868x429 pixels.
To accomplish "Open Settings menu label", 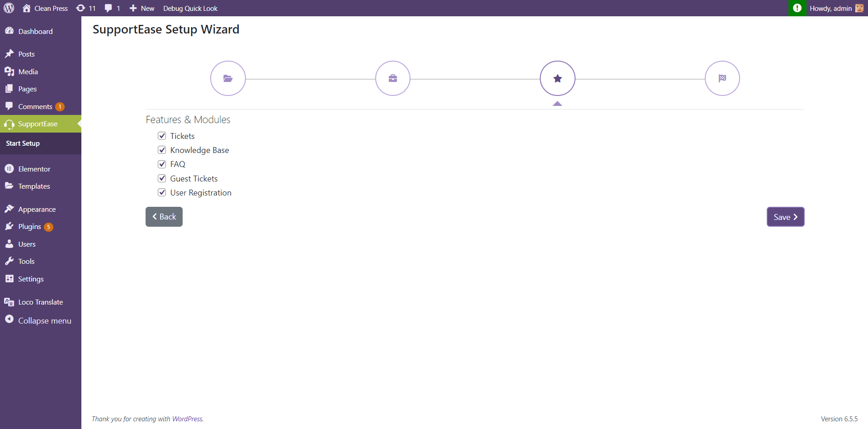I will pos(31,279).
